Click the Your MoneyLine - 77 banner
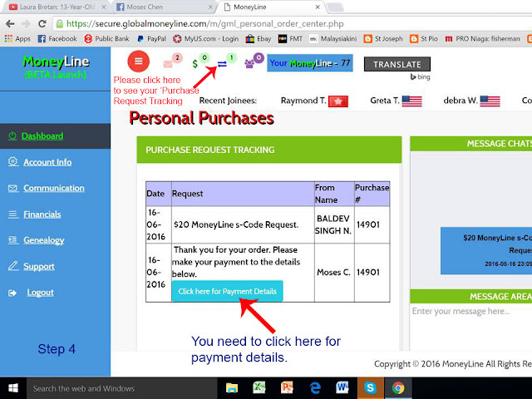The height and width of the screenshot is (399, 532). click(x=310, y=63)
